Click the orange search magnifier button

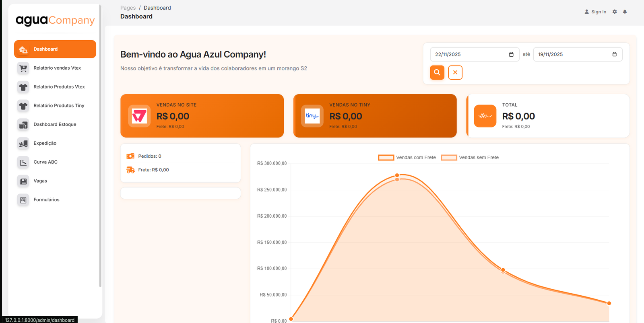tap(437, 72)
